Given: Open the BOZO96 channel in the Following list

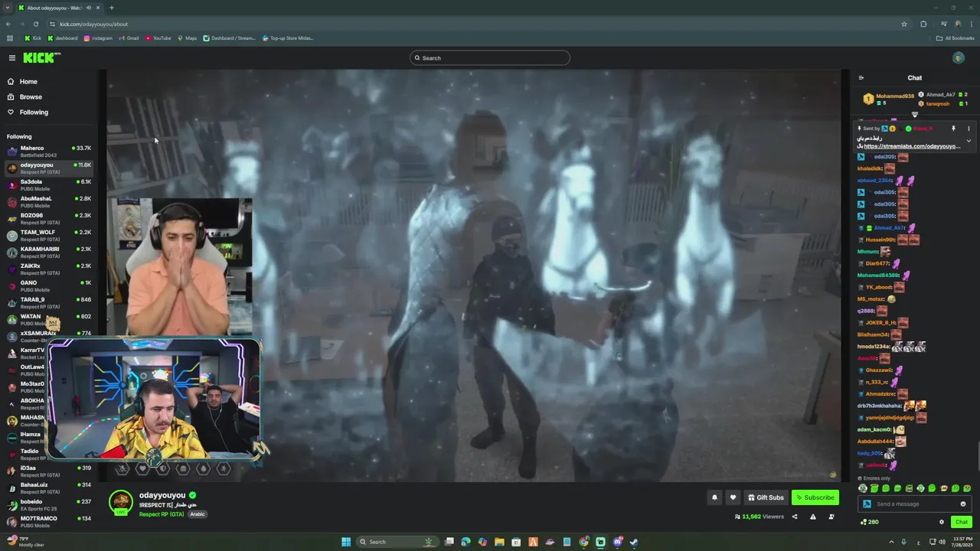Looking at the screenshot, I should point(47,219).
